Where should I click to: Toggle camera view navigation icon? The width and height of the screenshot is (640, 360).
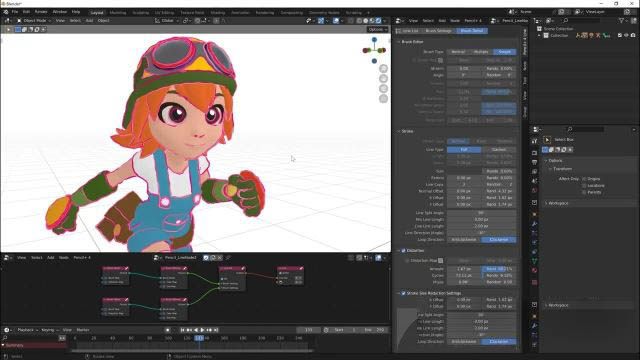coord(383,89)
